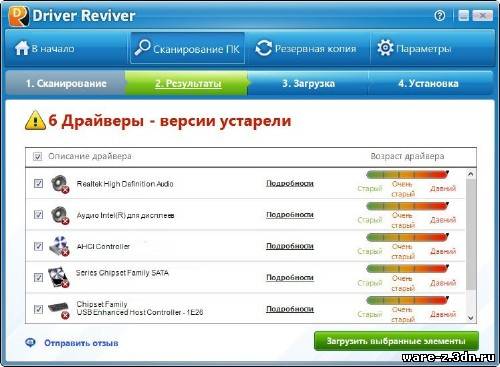The height and width of the screenshot is (367, 500).
Task: Click the magnifier icon for Сканирование ПК
Action: 143,48
